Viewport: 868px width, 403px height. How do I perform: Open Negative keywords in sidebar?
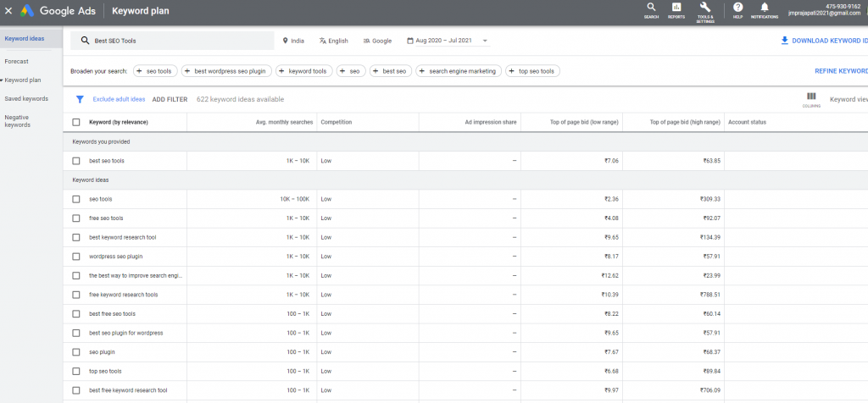click(x=18, y=121)
